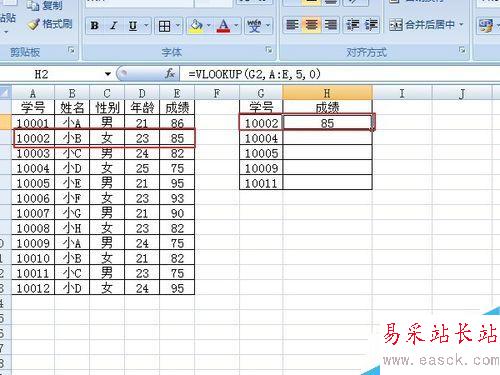Click 合并后居中 merge and center

[422, 25]
